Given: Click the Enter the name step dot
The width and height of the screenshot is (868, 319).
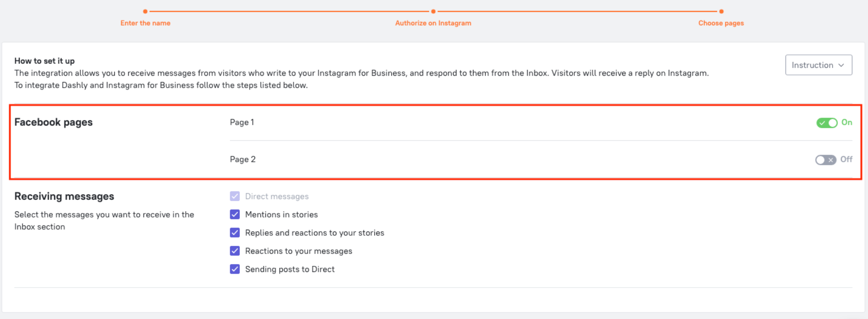Looking at the screenshot, I should pos(145,11).
